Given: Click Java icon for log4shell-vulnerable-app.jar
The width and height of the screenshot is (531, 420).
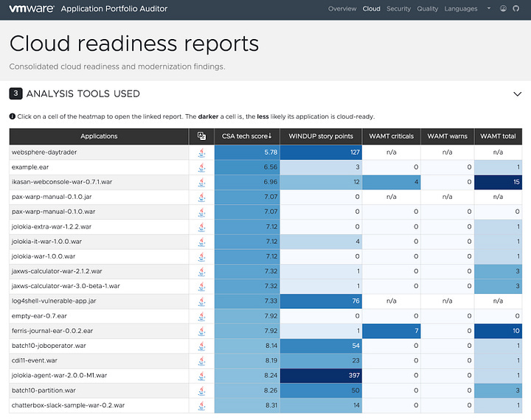Looking at the screenshot, I should pyautogui.click(x=202, y=301).
